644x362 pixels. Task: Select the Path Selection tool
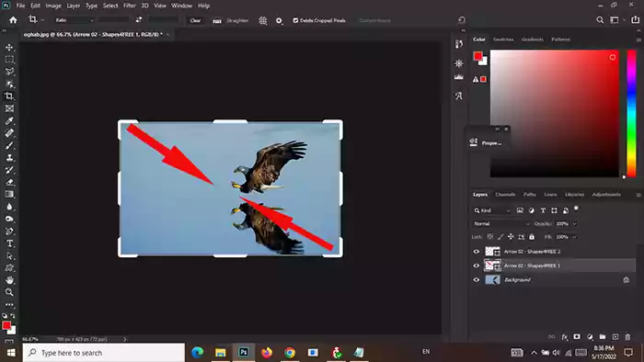point(9,255)
